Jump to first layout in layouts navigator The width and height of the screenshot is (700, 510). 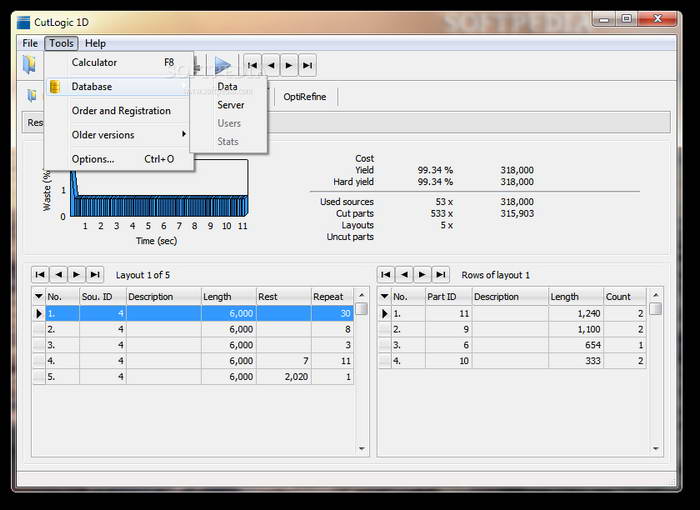coord(40,274)
